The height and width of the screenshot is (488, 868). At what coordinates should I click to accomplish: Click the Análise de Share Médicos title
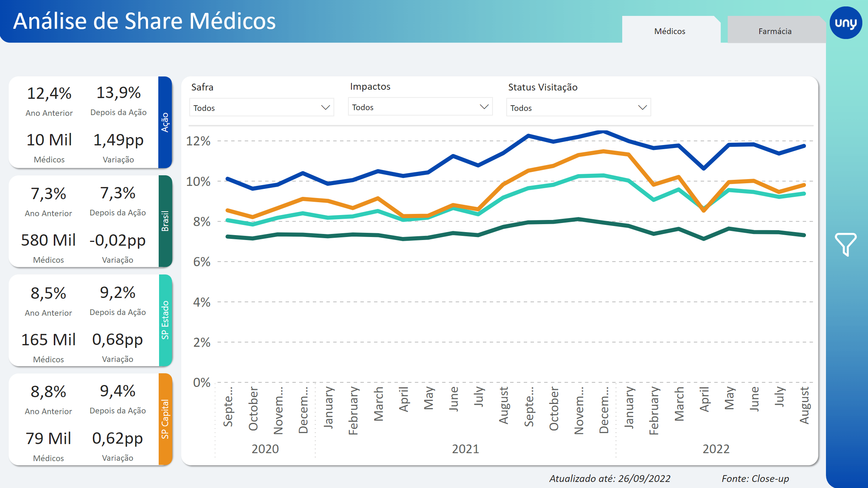(145, 21)
